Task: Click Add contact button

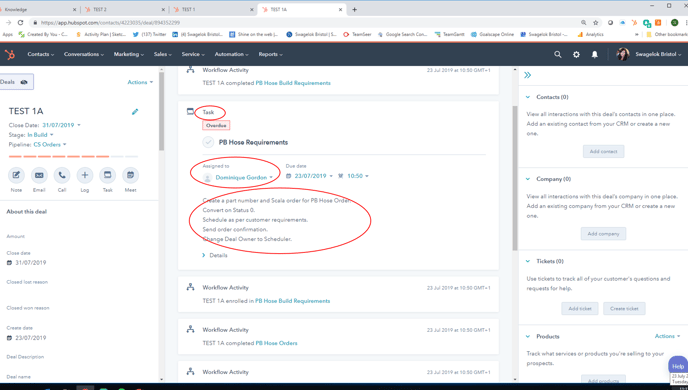Action: point(603,151)
